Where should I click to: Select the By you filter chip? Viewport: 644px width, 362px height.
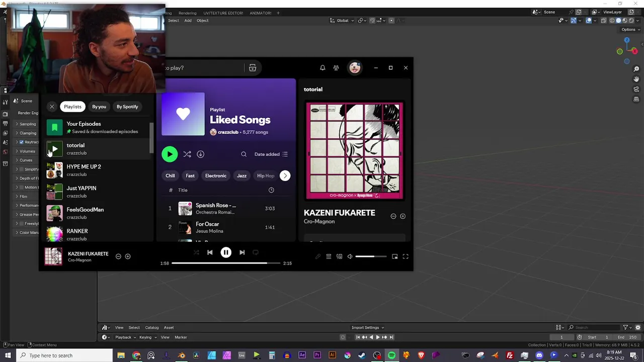[x=99, y=107]
